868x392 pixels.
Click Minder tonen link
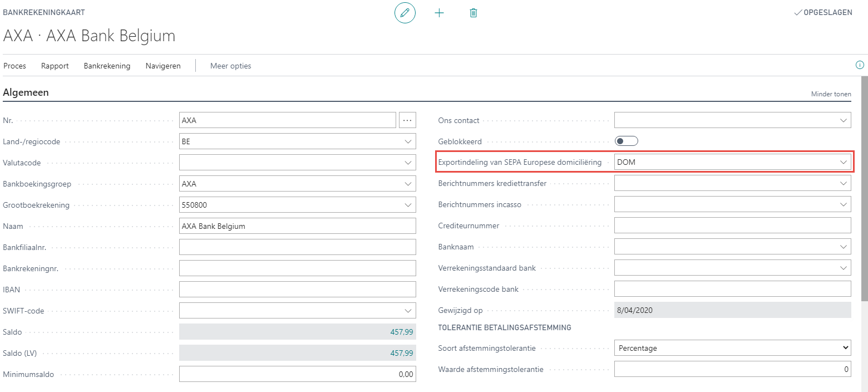coord(831,94)
